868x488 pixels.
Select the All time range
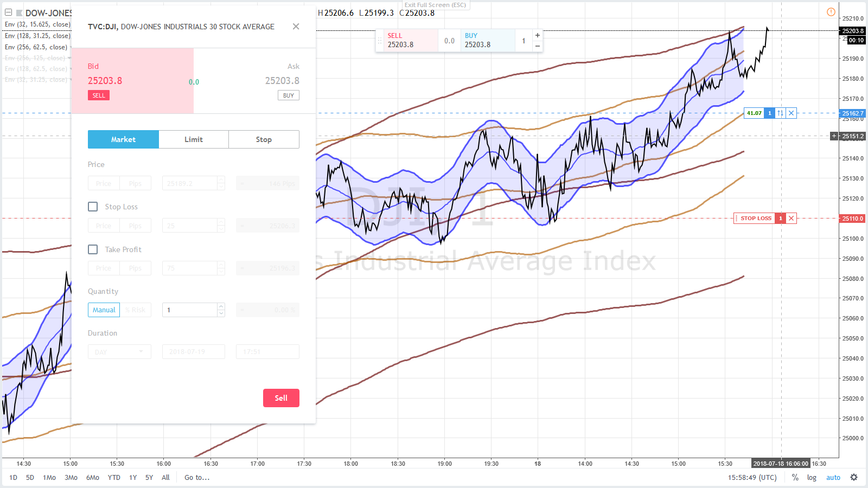(165, 478)
